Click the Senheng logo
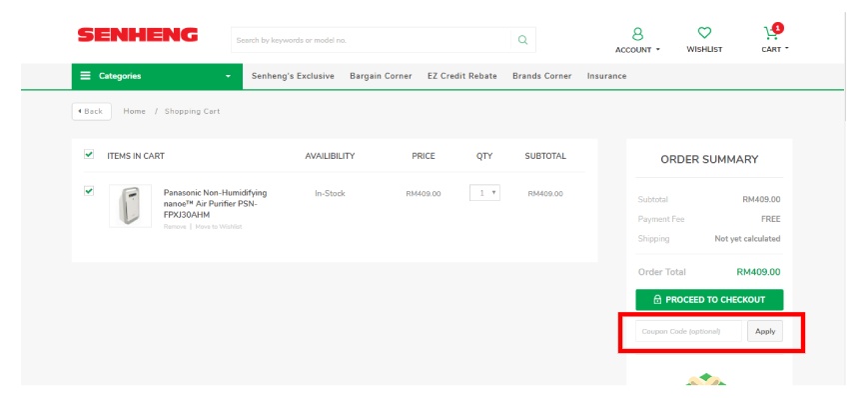The image size is (868, 398). click(x=137, y=35)
